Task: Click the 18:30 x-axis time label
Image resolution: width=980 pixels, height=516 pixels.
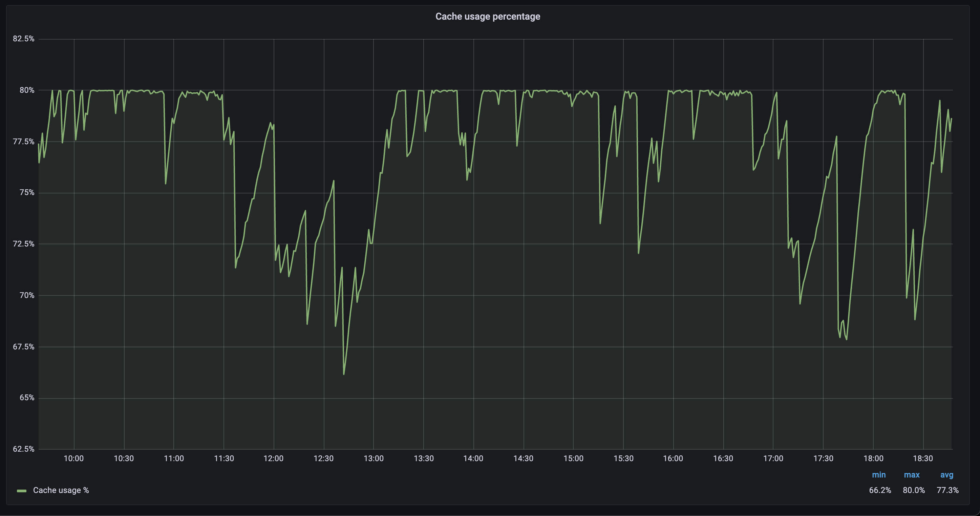Action: click(x=922, y=458)
